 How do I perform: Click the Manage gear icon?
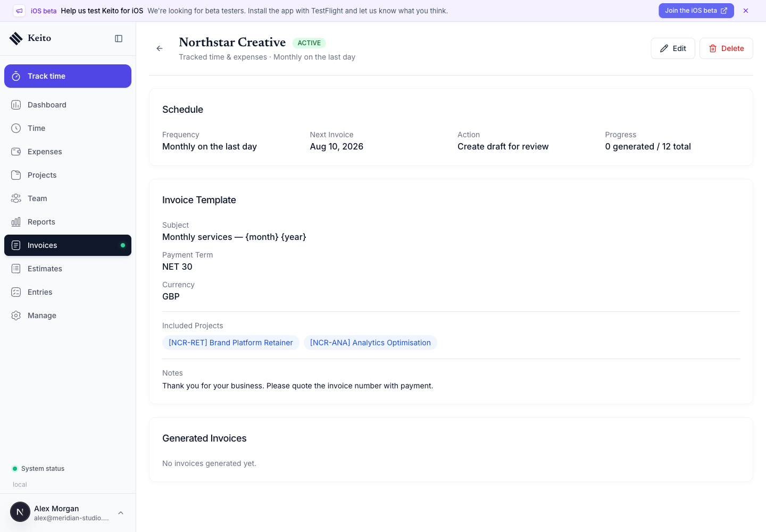point(16,315)
